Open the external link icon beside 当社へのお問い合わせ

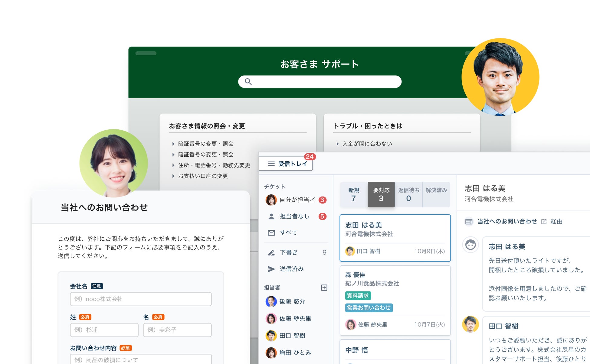[544, 222]
